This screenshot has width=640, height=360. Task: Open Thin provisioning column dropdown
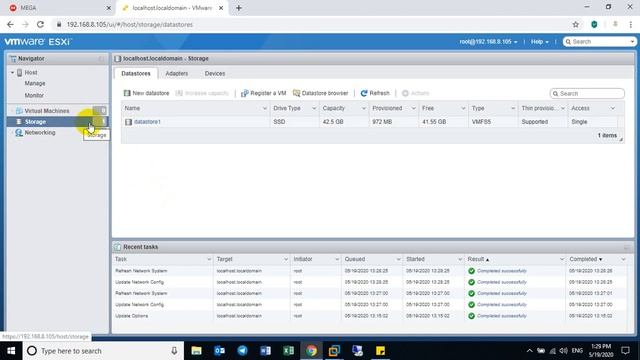click(x=563, y=108)
